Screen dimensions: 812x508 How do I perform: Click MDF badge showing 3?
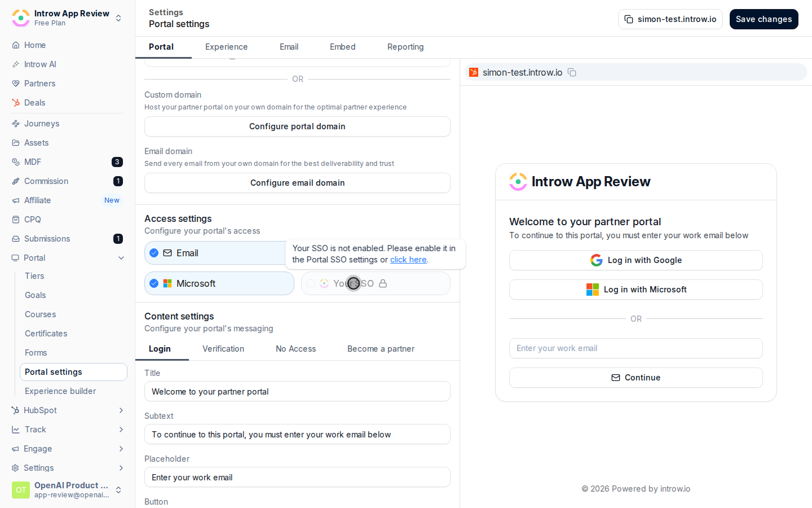click(117, 162)
